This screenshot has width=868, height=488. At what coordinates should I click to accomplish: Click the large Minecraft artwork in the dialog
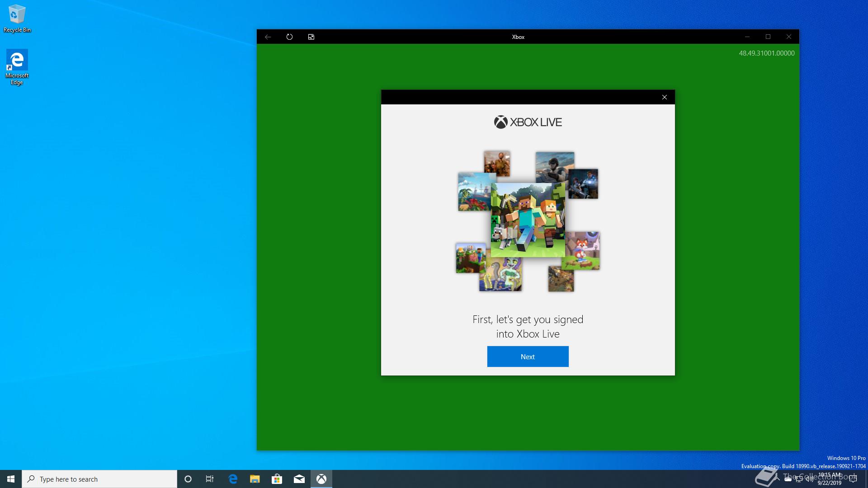(528, 220)
